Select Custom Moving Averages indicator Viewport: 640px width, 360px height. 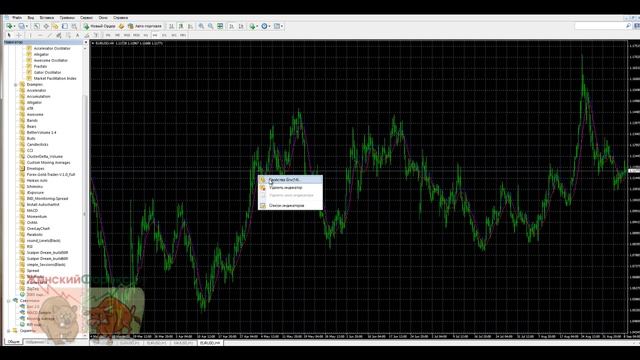(x=48, y=162)
